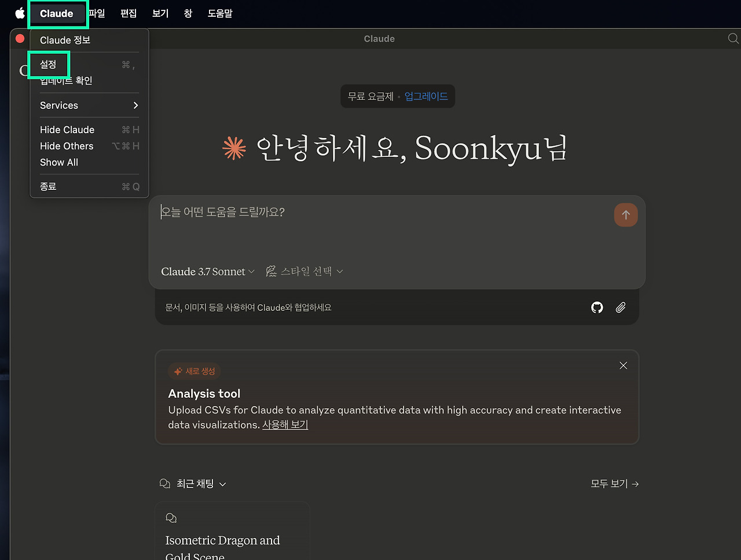The width and height of the screenshot is (741, 560).
Task: Open the 파일 menu
Action: 97,13
